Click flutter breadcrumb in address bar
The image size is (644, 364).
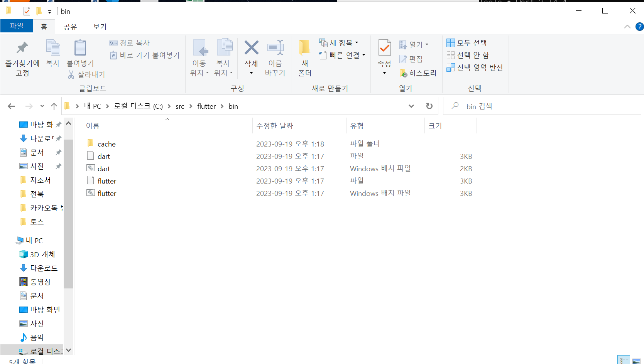pos(206,106)
